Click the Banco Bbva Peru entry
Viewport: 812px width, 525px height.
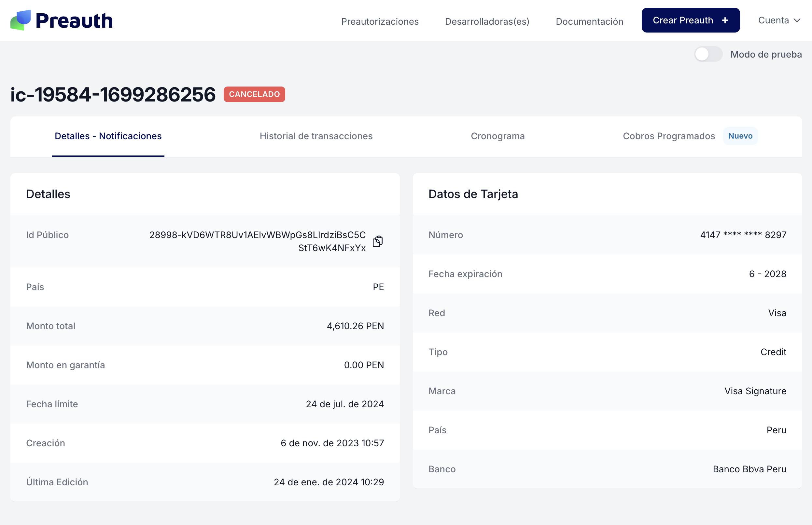pyautogui.click(x=749, y=469)
